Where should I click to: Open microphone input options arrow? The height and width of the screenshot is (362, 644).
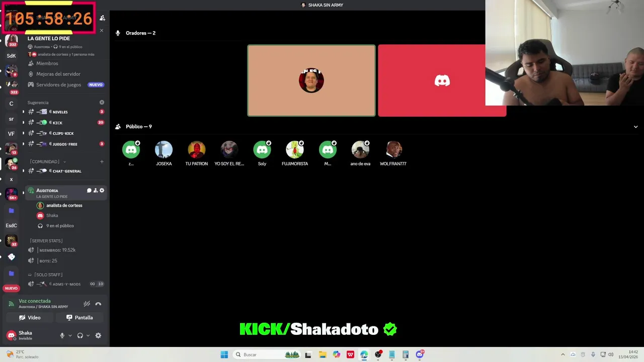pos(70,335)
